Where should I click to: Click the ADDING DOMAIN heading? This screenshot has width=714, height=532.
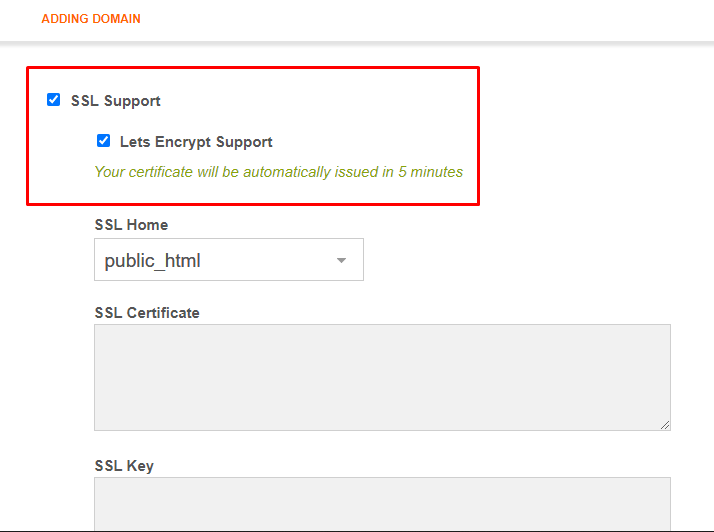click(x=91, y=19)
